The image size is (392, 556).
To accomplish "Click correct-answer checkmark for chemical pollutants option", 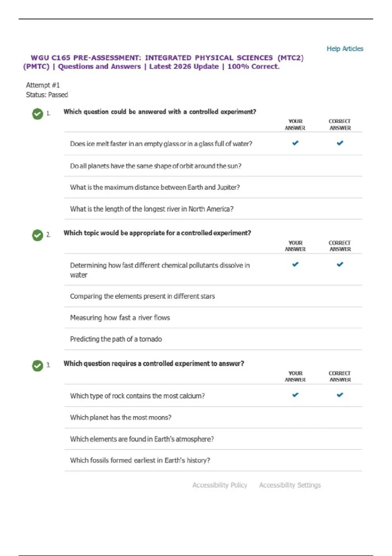I will 340,264.
